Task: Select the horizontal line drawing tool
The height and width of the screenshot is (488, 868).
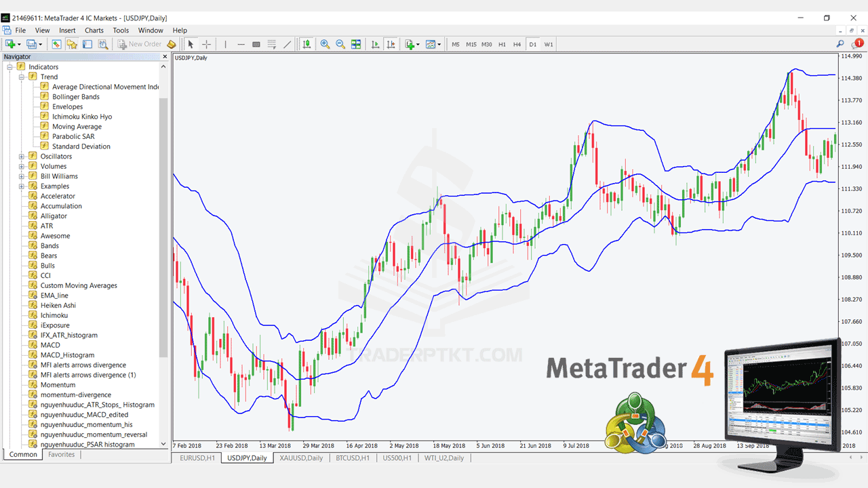Action: (241, 44)
